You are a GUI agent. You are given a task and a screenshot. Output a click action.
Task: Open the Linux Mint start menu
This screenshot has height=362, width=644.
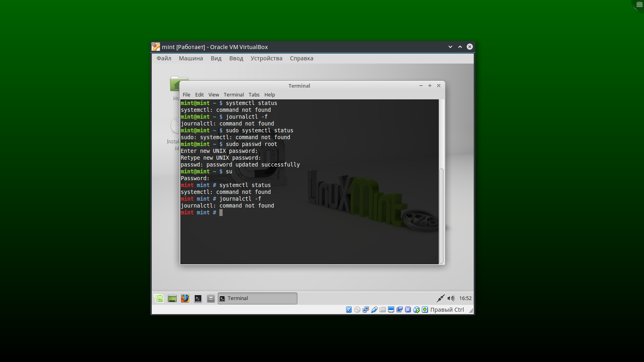[159, 298]
